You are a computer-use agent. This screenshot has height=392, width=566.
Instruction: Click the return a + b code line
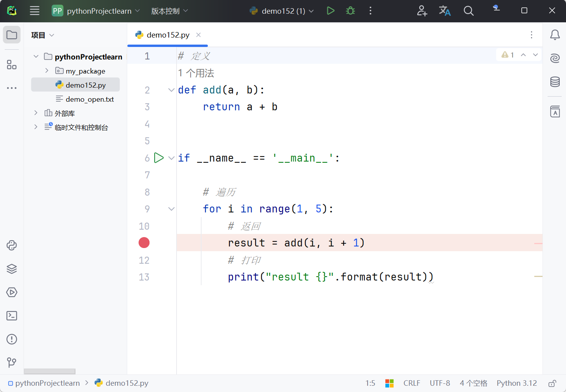[240, 107]
